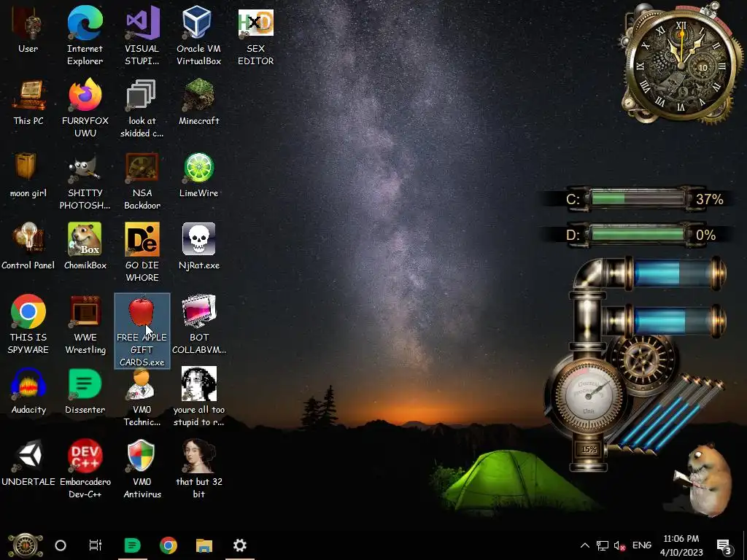The image size is (747, 560).
Task: Launch FURRYFOX UWU Firefox shortcut
Action: pos(85,108)
